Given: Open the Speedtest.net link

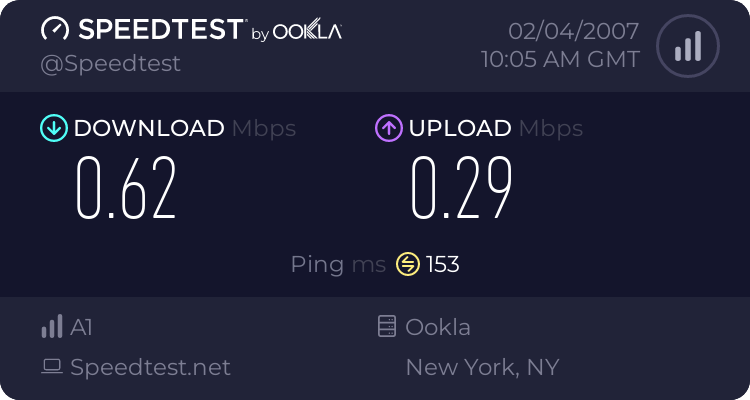Looking at the screenshot, I should [150, 367].
